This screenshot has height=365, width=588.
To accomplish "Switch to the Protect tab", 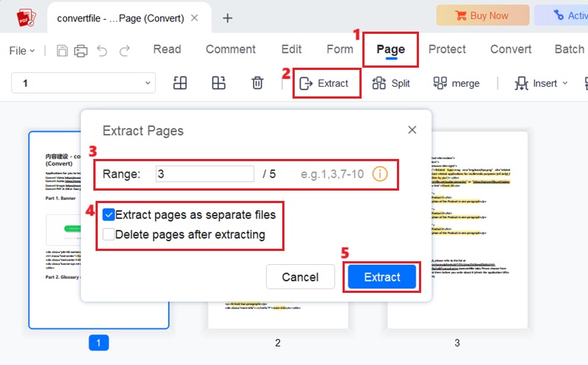I will [x=447, y=49].
